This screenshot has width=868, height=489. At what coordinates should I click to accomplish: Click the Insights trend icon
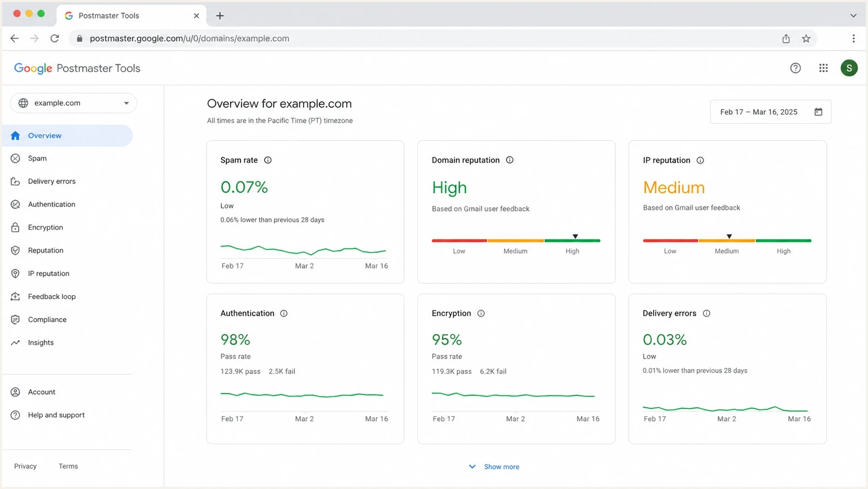coord(15,342)
